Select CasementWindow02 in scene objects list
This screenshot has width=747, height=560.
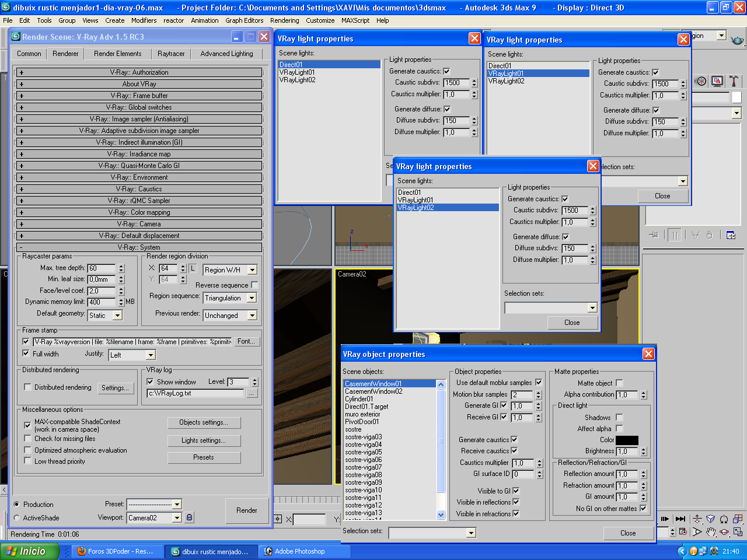pyautogui.click(x=373, y=391)
